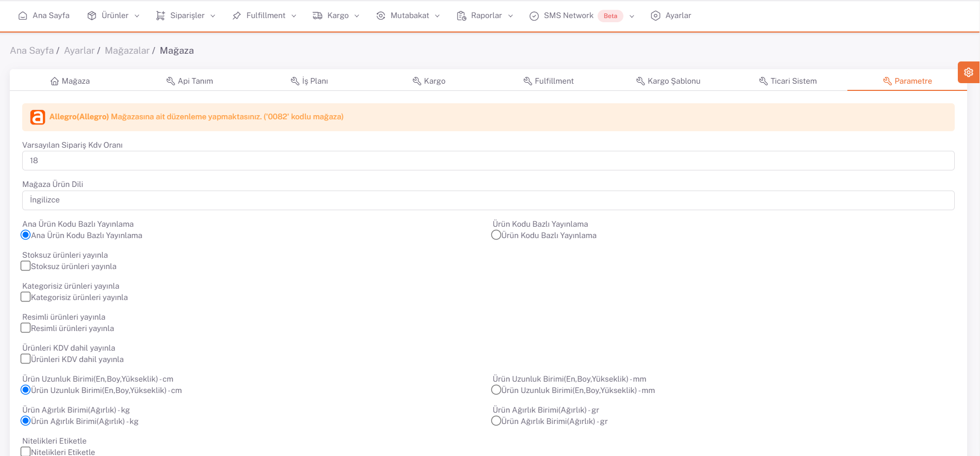Click the Allegro logo icon in banner

coord(38,117)
